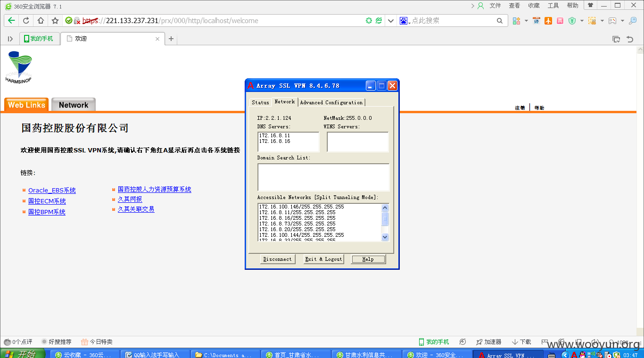Open the browser home page icon

point(41,21)
